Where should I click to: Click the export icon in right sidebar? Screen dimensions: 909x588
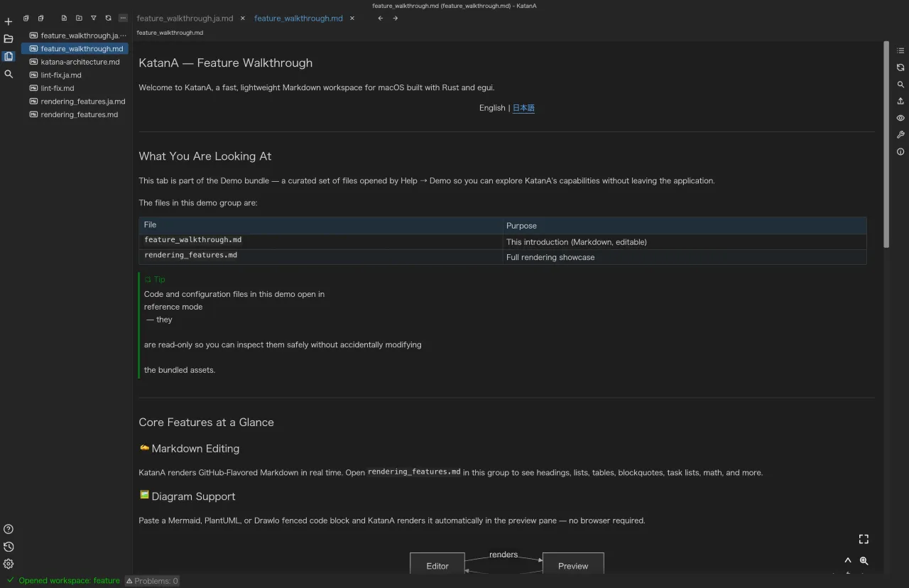(x=900, y=102)
